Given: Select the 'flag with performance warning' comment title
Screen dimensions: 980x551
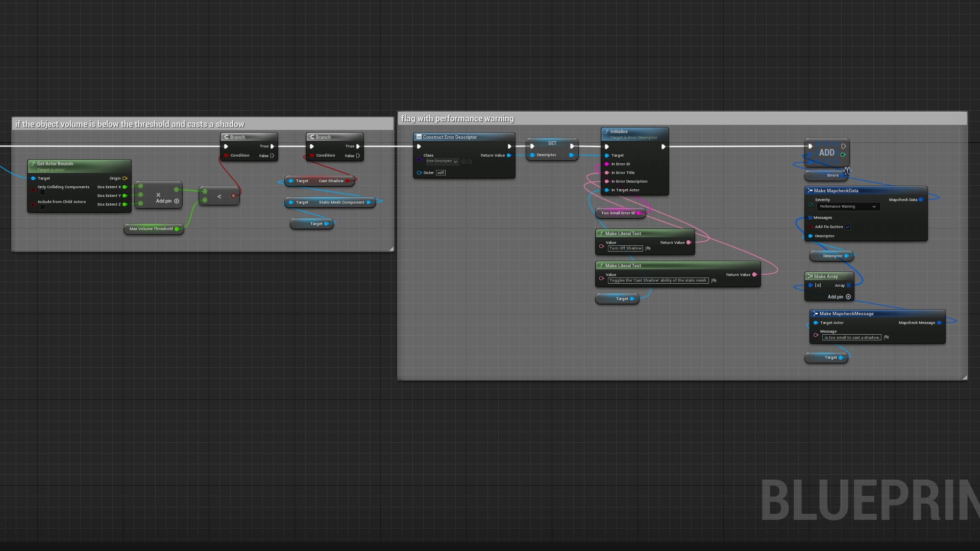Looking at the screenshot, I should click(x=457, y=119).
